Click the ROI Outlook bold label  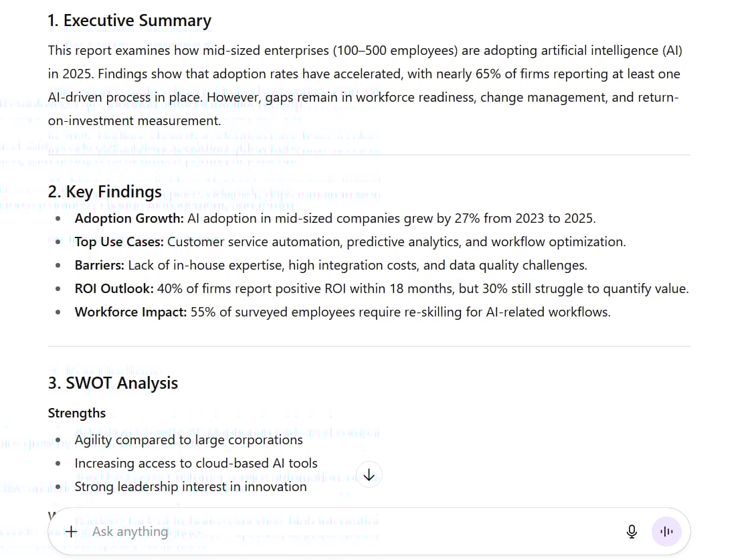coord(114,288)
